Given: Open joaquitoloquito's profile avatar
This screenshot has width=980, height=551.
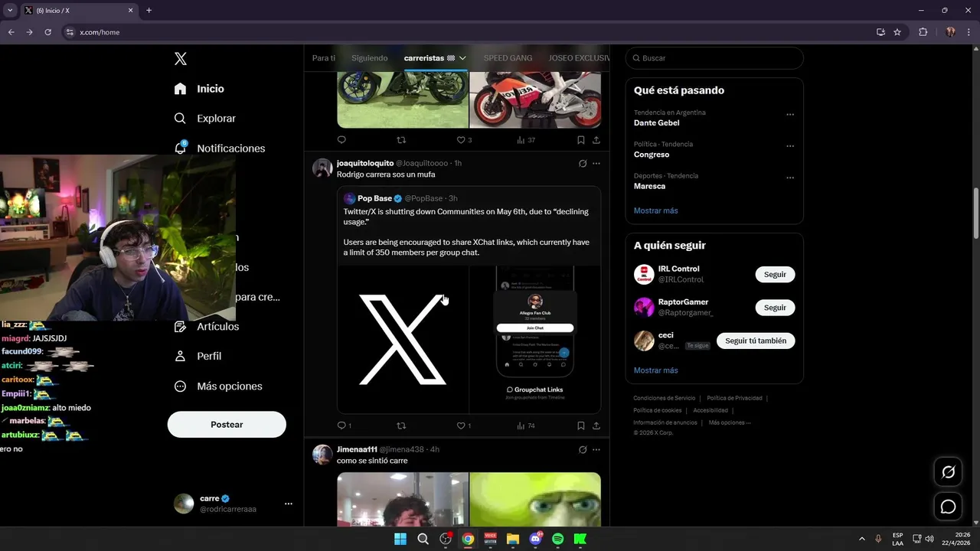Looking at the screenshot, I should tap(322, 168).
